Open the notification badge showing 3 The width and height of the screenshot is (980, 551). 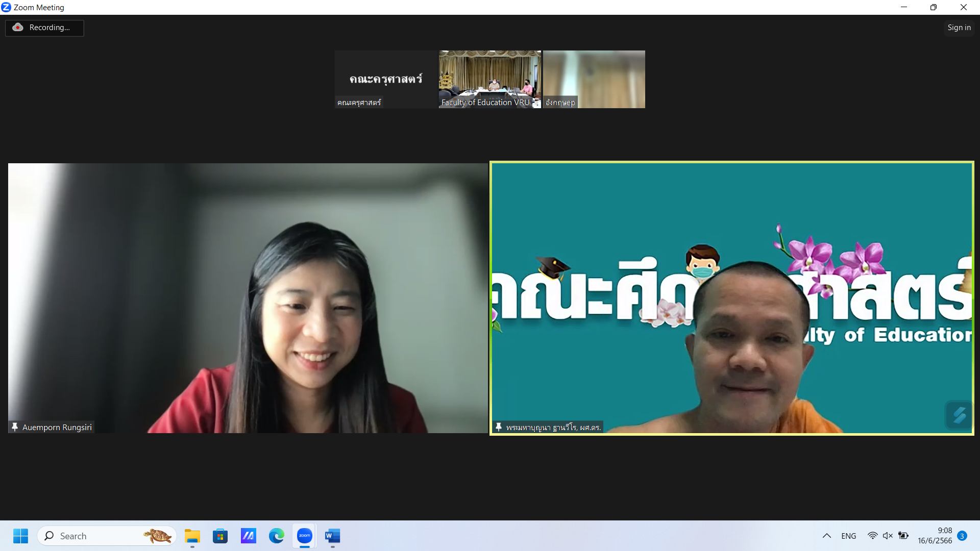pos(962,536)
